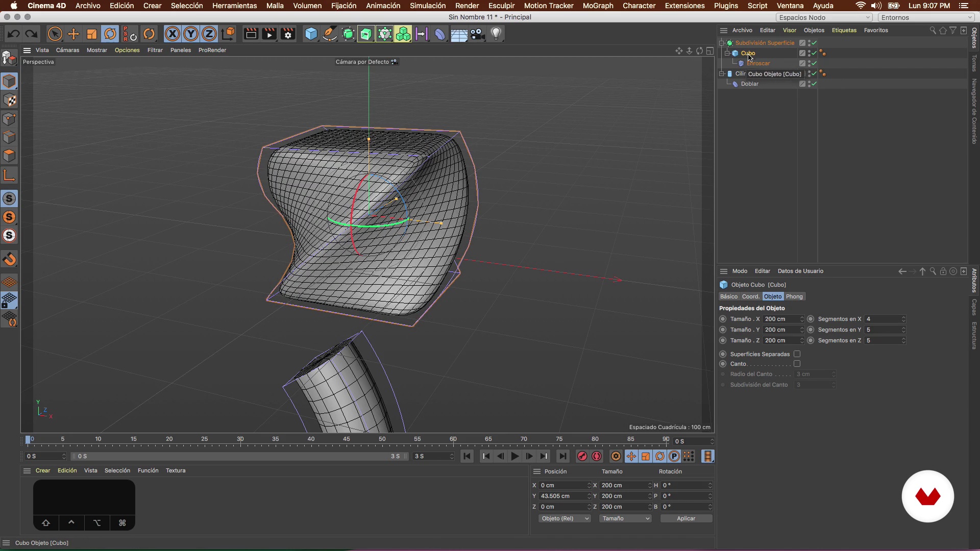Collapse the Cilindro object hierarchy
Image resolution: width=980 pixels, height=551 pixels.
pyautogui.click(x=722, y=73)
